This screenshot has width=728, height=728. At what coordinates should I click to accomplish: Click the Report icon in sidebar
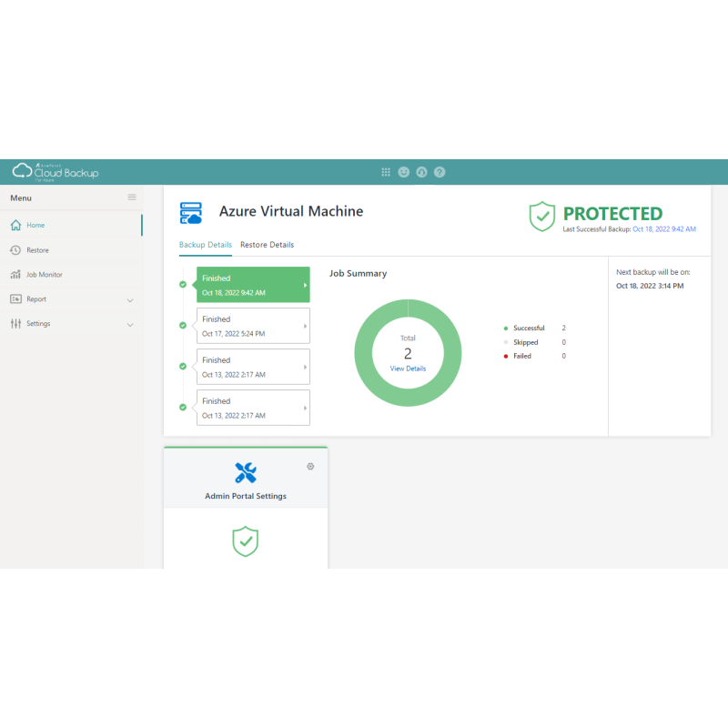point(15,299)
